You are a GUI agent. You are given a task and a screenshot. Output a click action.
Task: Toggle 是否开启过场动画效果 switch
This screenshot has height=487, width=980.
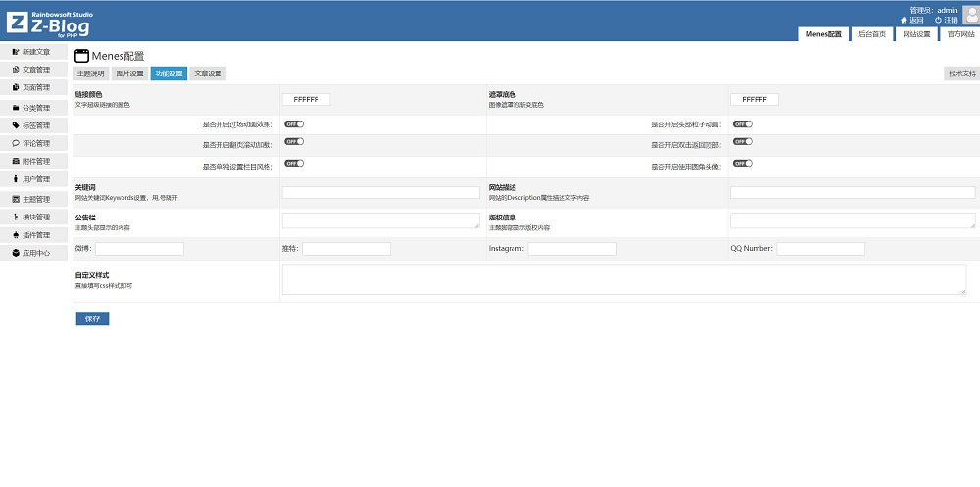coord(294,124)
